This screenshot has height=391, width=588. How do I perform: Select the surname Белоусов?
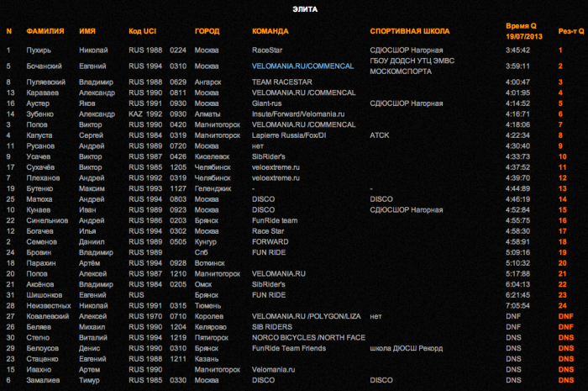pyautogui.click(x=42, y=349)
